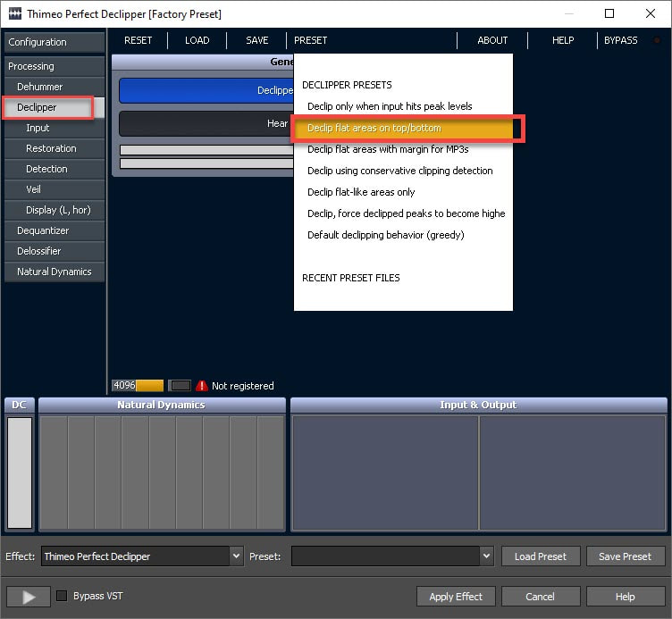The height and width of the screenshot is (619, 672).
Task: Click the dark indicator box beside 4096
Action: click(x=180, y=386)
